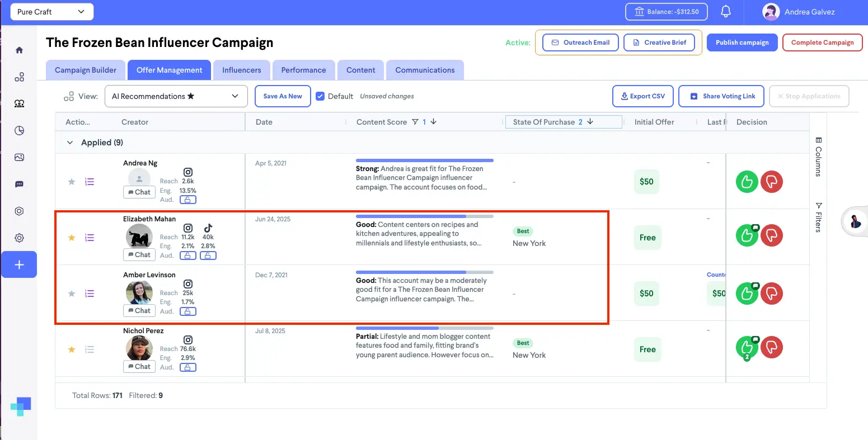Viewport: 868px width, 440px height.
Task: Click Amber Levinson's profile photo
Action: click(139, 292)
